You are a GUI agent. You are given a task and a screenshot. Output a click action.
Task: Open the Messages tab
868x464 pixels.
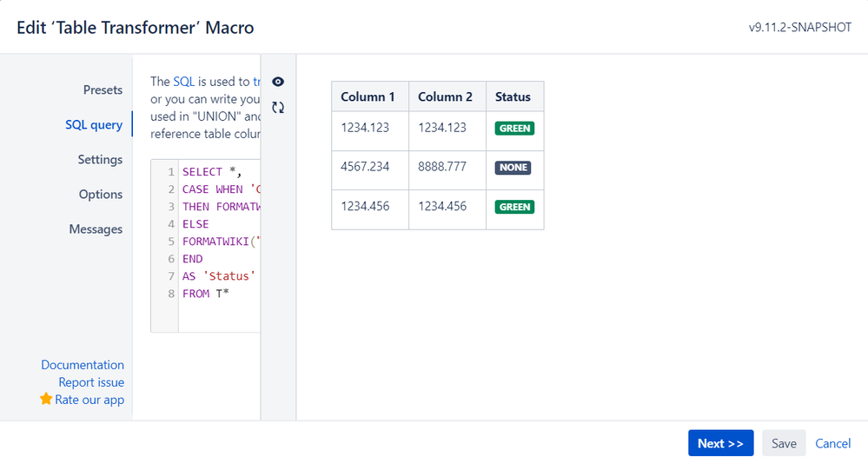click(x=96, y=229)
